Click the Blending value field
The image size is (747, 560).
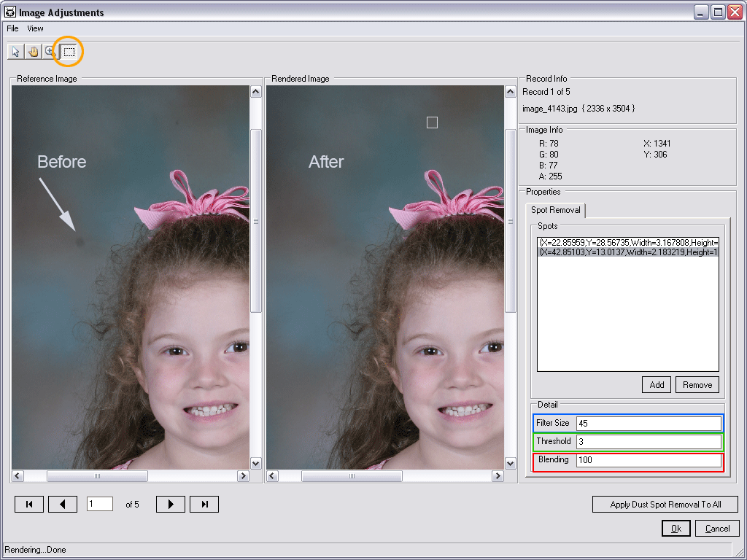coord(648,461)
